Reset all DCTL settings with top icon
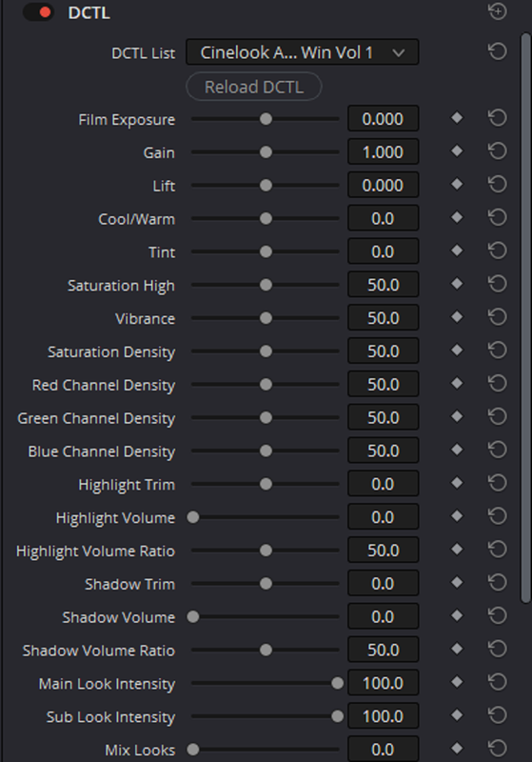532x762 pixels. pyautogui.click(x=498, y=11)
